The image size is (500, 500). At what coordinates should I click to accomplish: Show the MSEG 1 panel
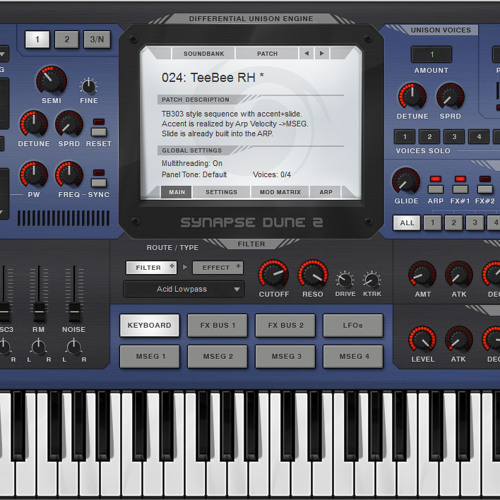(150, 356)
